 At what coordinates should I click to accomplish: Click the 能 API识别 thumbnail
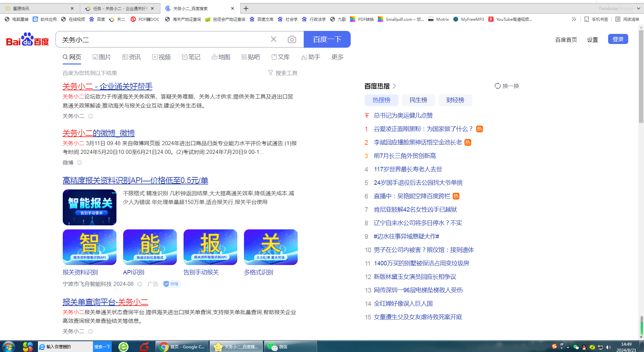(x=150, y=247)
